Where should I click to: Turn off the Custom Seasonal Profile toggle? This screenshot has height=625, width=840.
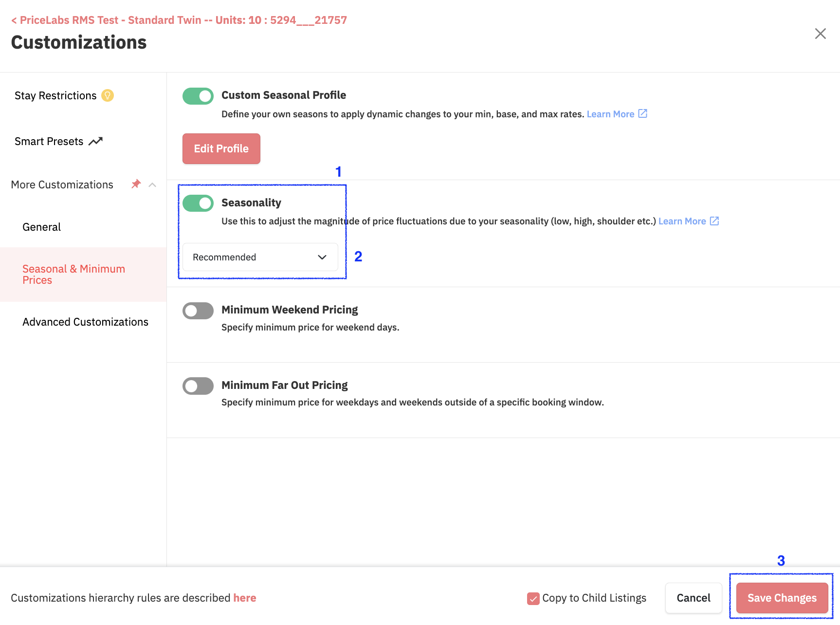click(198, 96)
